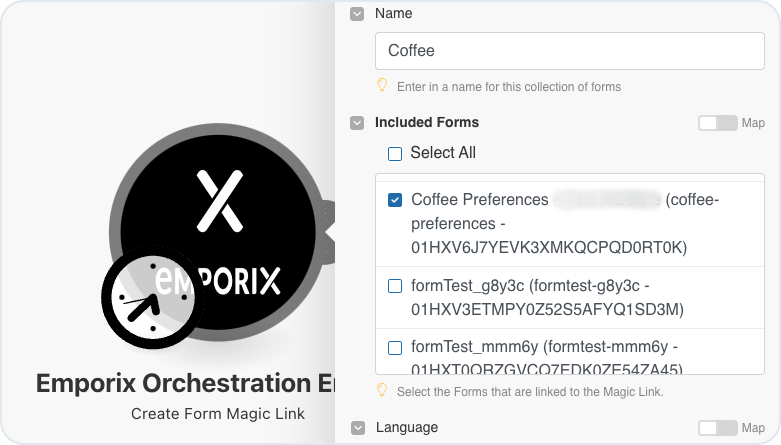Click 'Create Form Magic Link' module subtitle
Screen dimensions: 781x445
pos(218,414)
